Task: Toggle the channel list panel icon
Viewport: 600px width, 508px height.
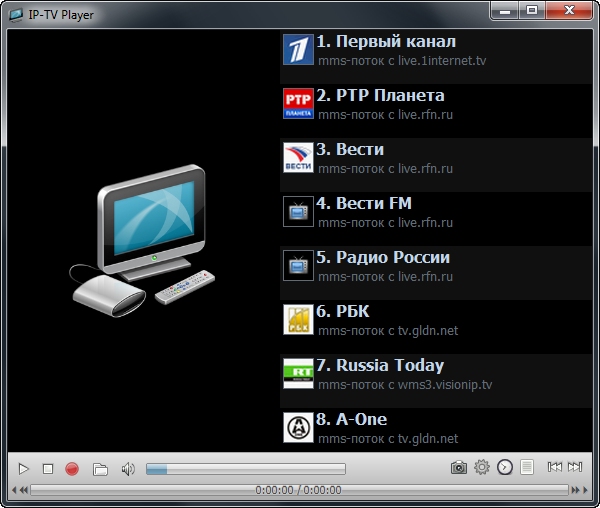Action: 527,467
